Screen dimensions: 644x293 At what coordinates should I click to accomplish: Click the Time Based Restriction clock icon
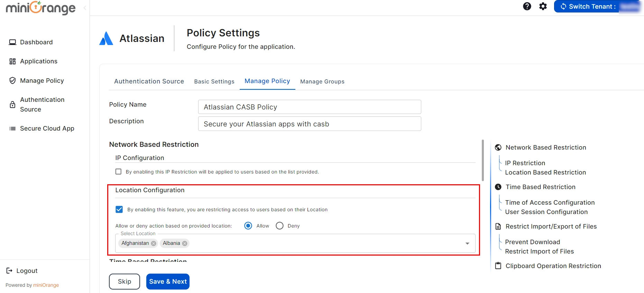498,187
